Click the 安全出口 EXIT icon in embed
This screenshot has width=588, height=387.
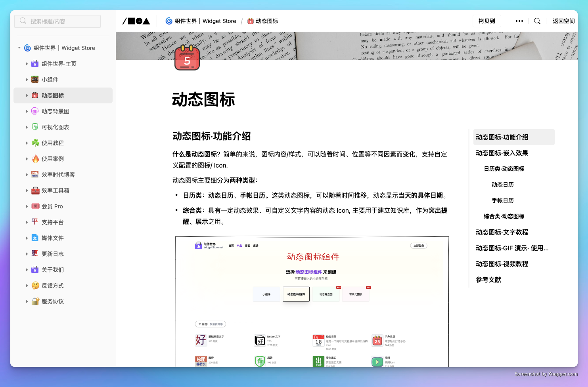pos(318,362)
